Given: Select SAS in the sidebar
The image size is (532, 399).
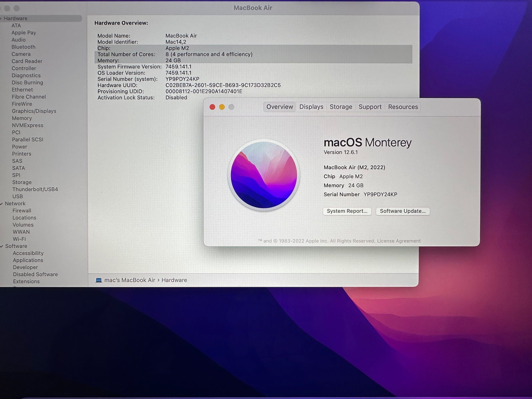Looking at the screenshot, I should tap(17, 161).
